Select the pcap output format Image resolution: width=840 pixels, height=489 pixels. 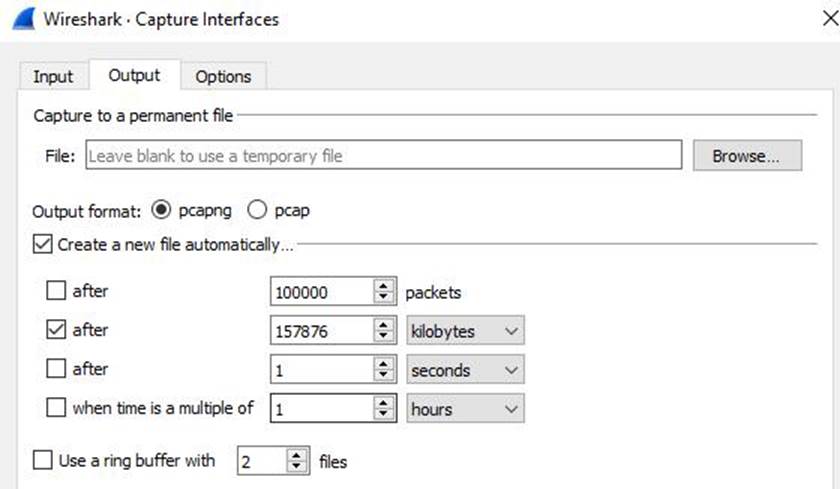point(257,211)
